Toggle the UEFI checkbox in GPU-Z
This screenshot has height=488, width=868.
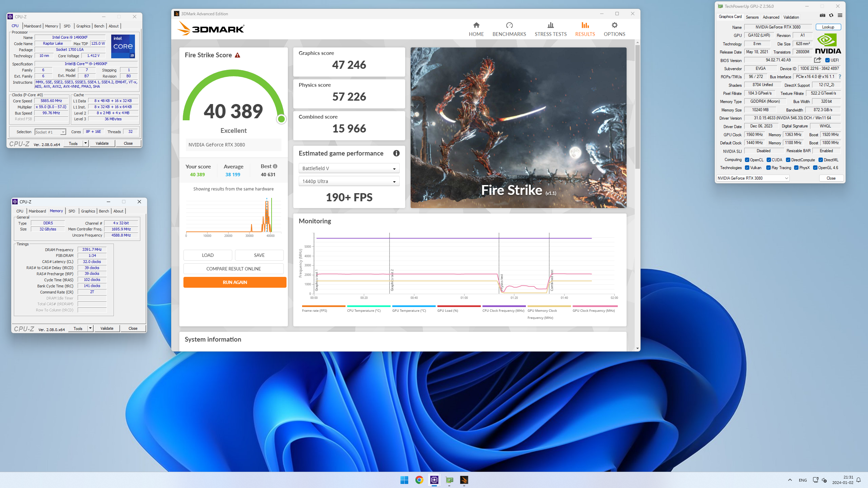pyautogui.click(x=827, y=60)
